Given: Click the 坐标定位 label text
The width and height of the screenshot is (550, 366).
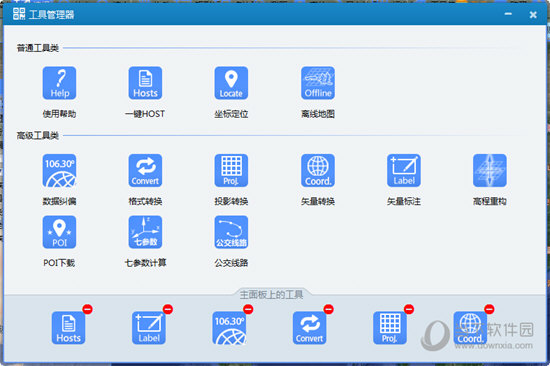Looking at the screenshot, I should 231,114.
